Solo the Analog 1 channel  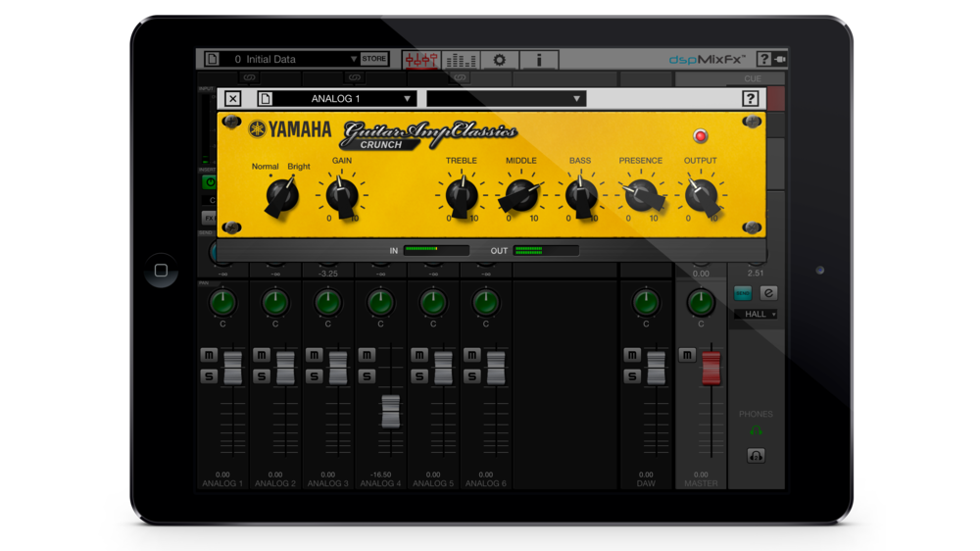click(x=209, y=376)
